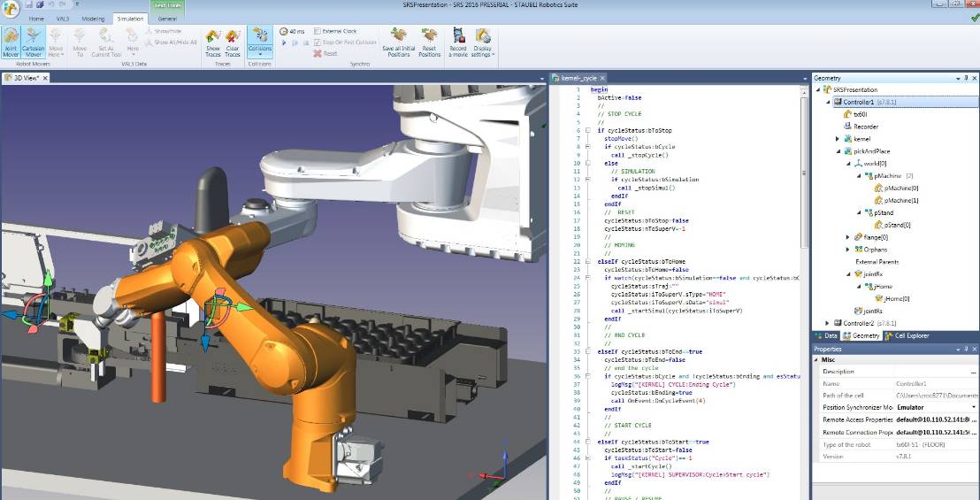Click Record a movie
Viewport: 980px width, 500px height.
[x=458, y=42]
